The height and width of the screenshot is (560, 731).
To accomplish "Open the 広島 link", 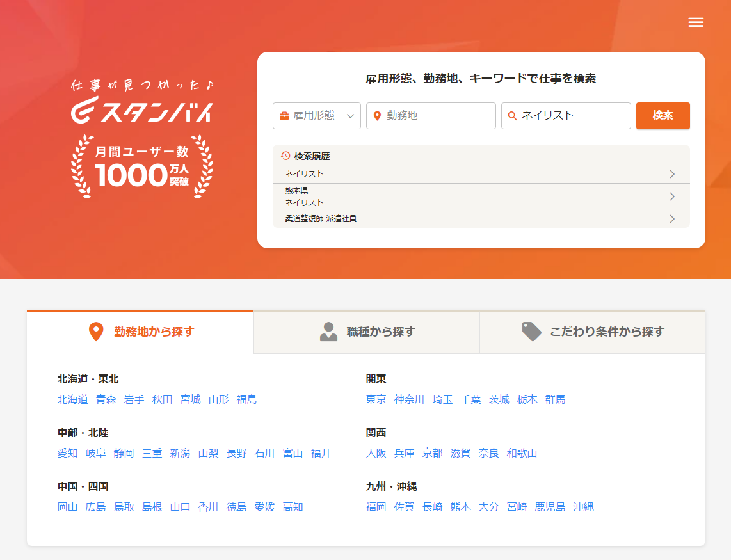I will [95, 507].
